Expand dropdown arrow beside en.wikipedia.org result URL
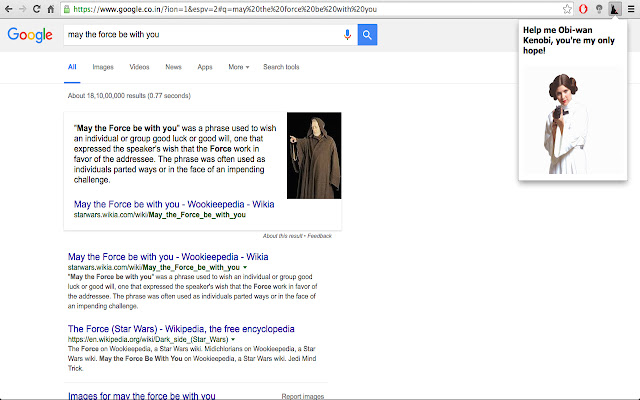Image resolution: width=640 pixels, height=400 pixels. [233, 339]
